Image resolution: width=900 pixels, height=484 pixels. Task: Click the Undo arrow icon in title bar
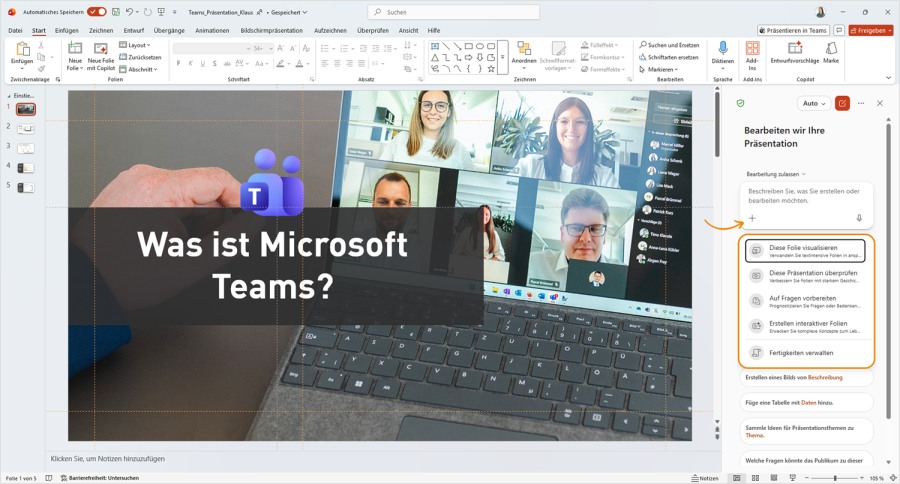[x=129, y=11]
